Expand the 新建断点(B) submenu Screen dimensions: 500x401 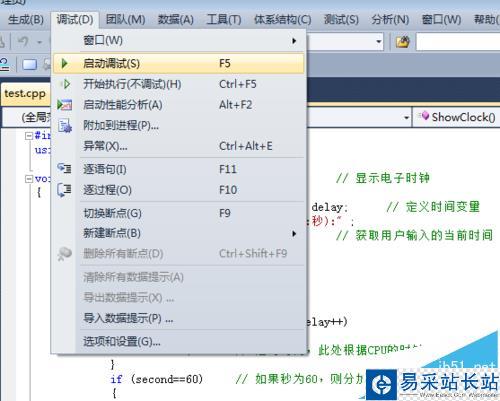(179, 233)
